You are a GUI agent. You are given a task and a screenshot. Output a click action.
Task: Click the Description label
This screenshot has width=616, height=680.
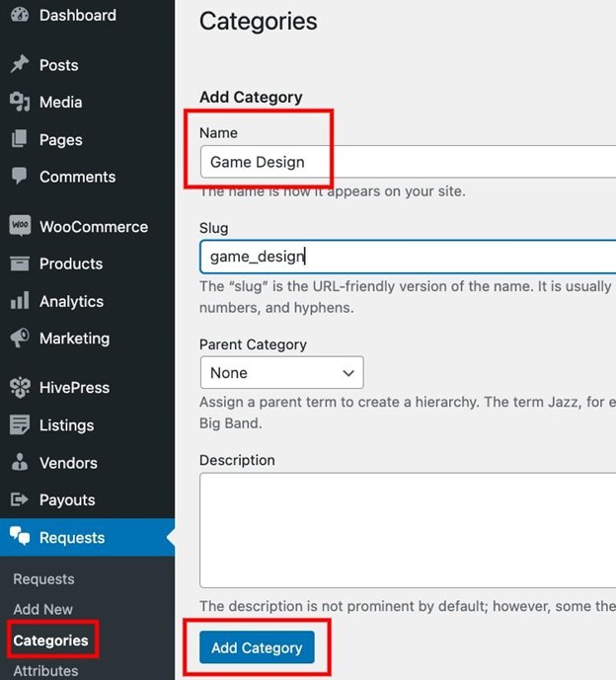237,460
